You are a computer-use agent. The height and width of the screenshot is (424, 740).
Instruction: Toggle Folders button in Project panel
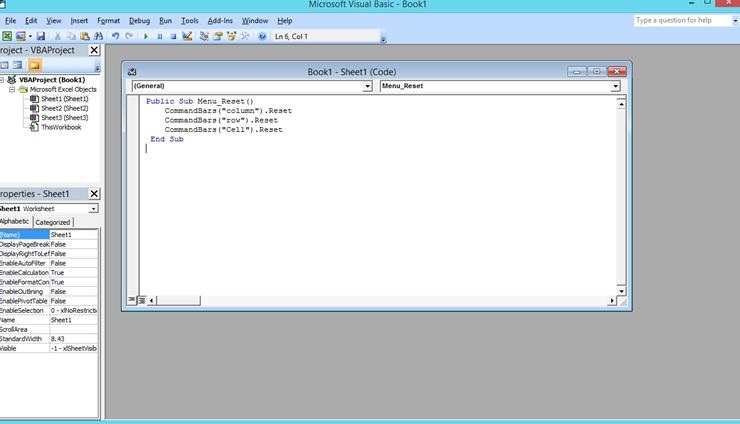tap(34, 65)
